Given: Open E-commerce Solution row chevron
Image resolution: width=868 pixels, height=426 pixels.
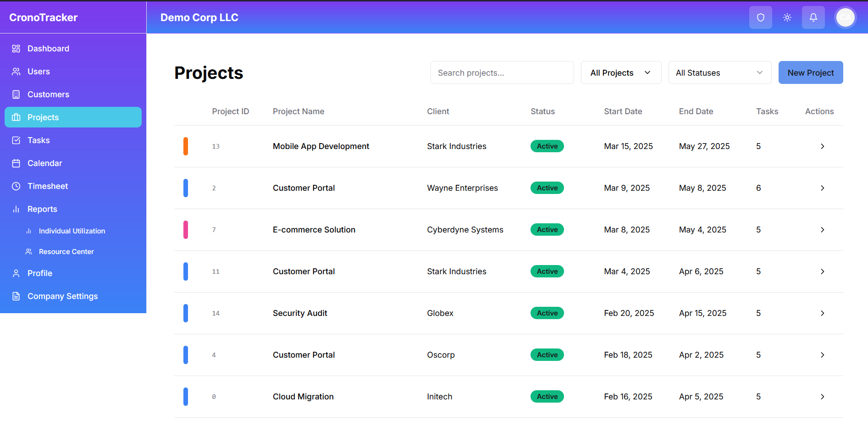Looking at the screenshot, I should click(x=823, y=230).
